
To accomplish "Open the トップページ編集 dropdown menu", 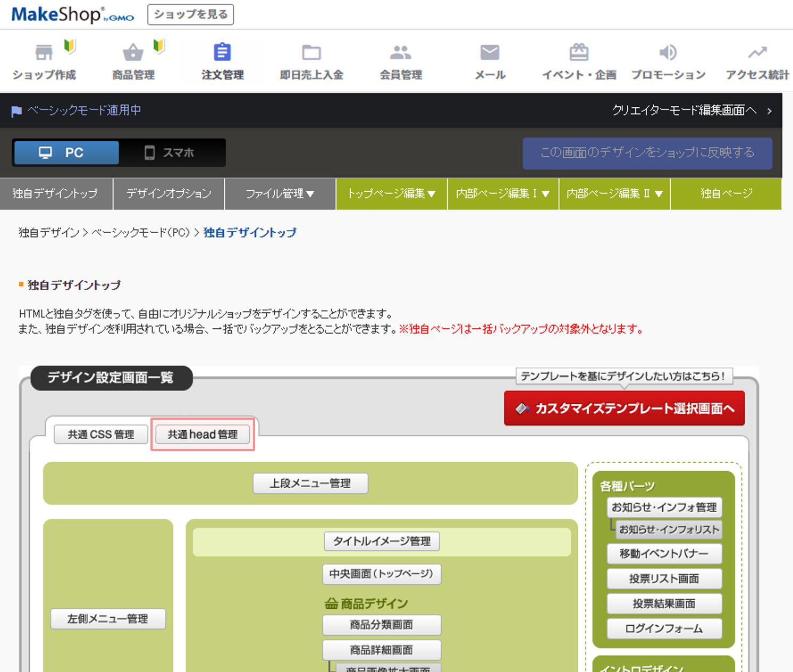I will pos(391,193).
